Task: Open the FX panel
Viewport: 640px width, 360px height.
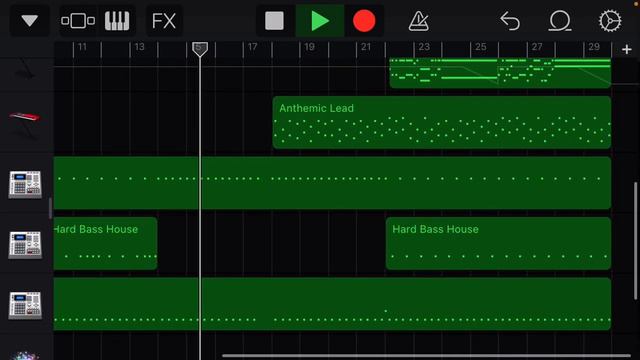Action: coord(164,20)
